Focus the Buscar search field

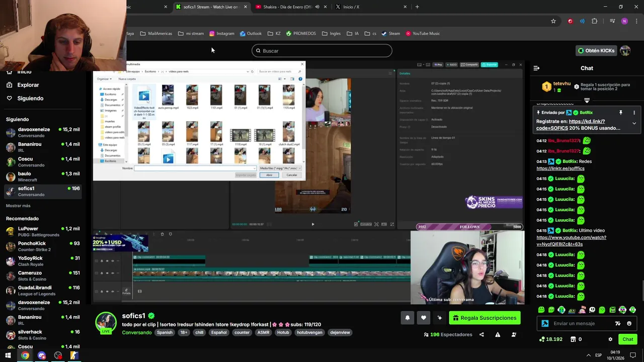pos(322,51)
